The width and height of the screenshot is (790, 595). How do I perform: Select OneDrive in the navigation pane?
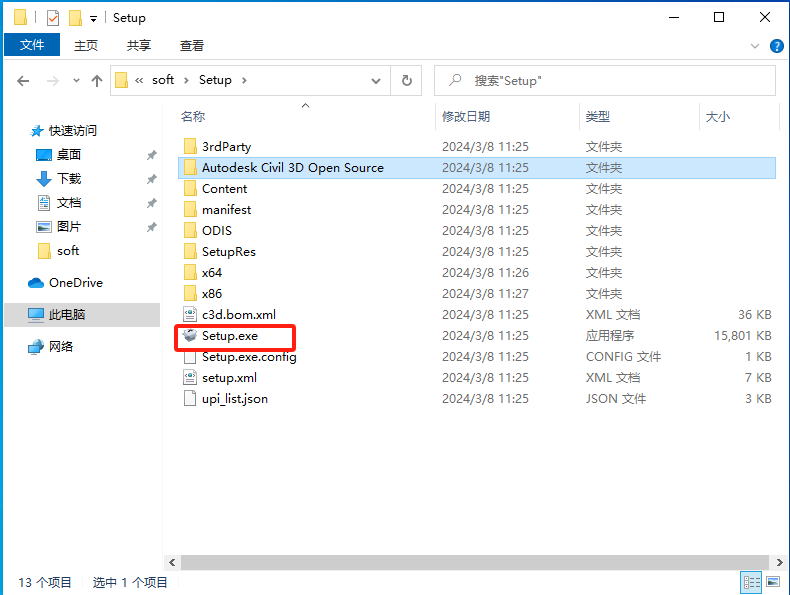point(76,283)
